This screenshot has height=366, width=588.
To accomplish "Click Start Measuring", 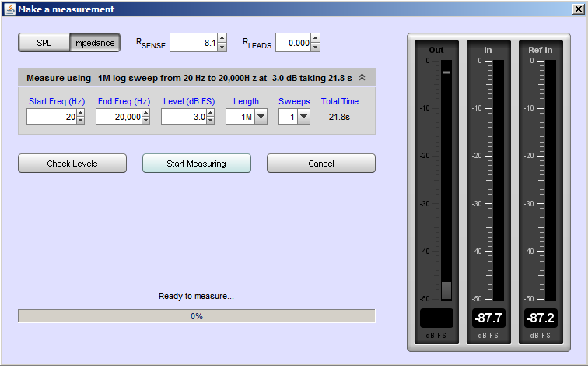I will tap(197, 164).
